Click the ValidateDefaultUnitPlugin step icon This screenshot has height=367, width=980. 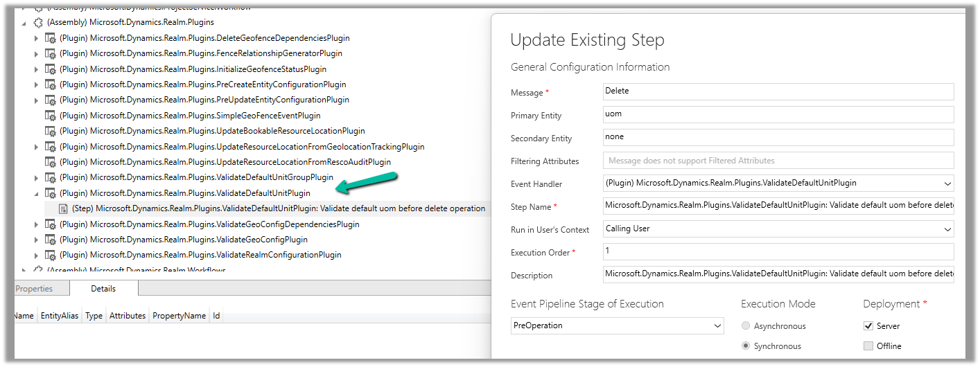(x=63, y=208)
